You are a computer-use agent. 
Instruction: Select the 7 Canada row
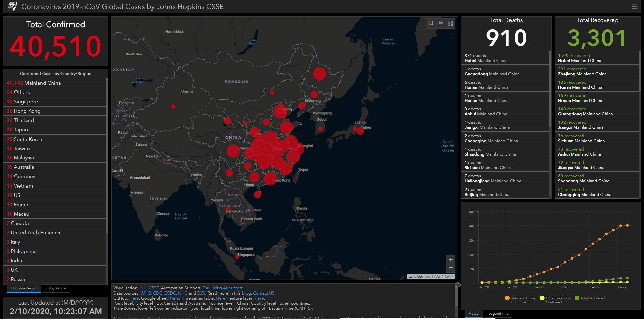pyautogui.click(x=55, y=223)
